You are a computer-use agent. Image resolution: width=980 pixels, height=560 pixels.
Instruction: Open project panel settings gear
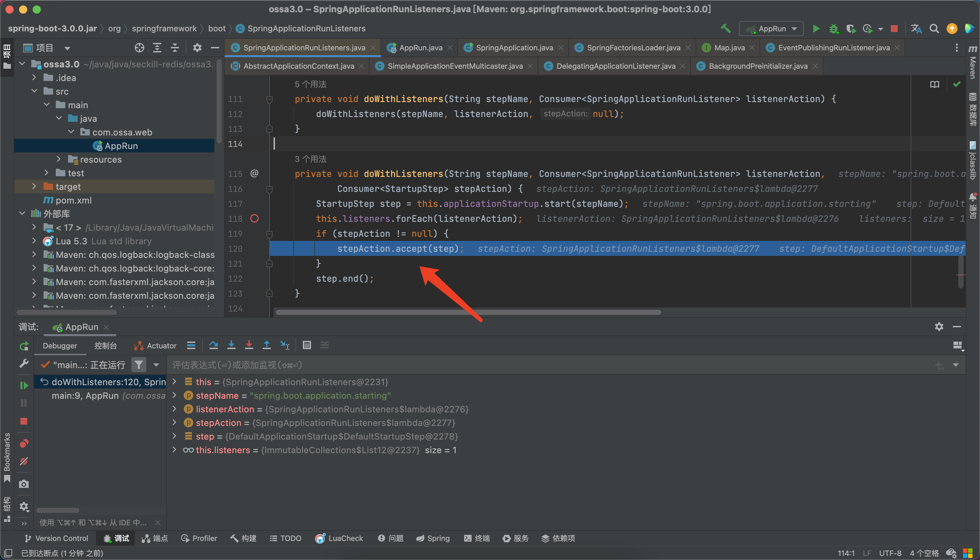point(197,48)
